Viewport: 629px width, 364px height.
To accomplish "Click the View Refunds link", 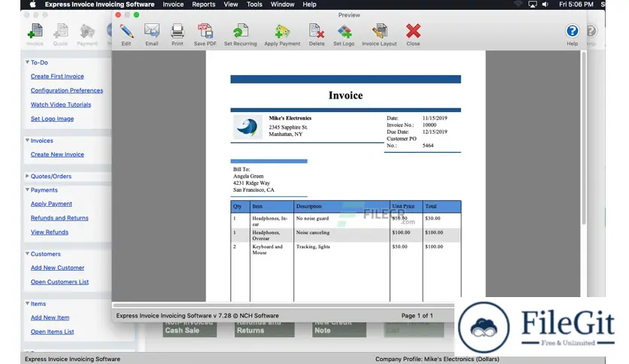I will click(x=50, y=232).
